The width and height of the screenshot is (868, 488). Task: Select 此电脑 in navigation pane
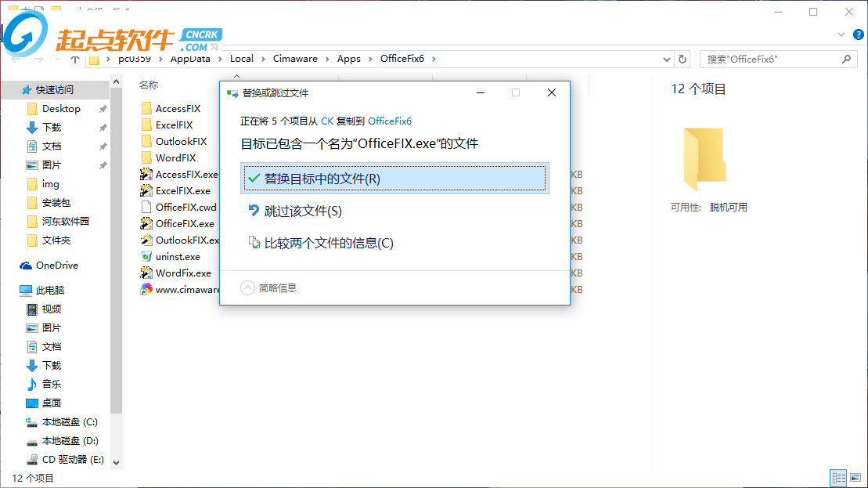click(50, 291)
